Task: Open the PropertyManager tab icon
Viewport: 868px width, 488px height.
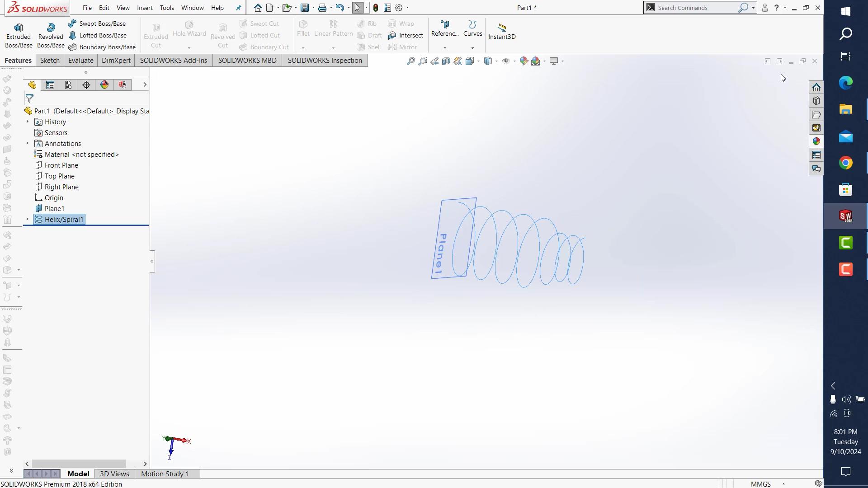Action: pos(50,85)
